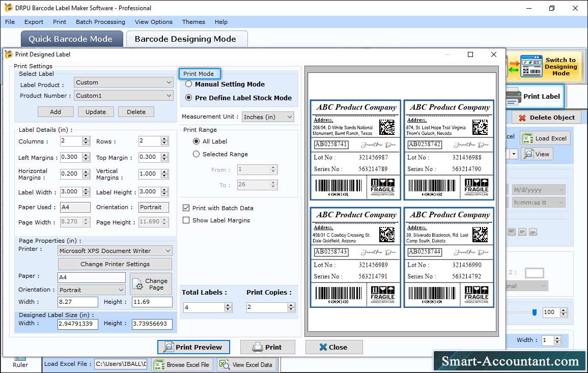Screen dimensions: 588x373
Task: Click the small dropdown arrow left of View
Action: tap(514, 154)
